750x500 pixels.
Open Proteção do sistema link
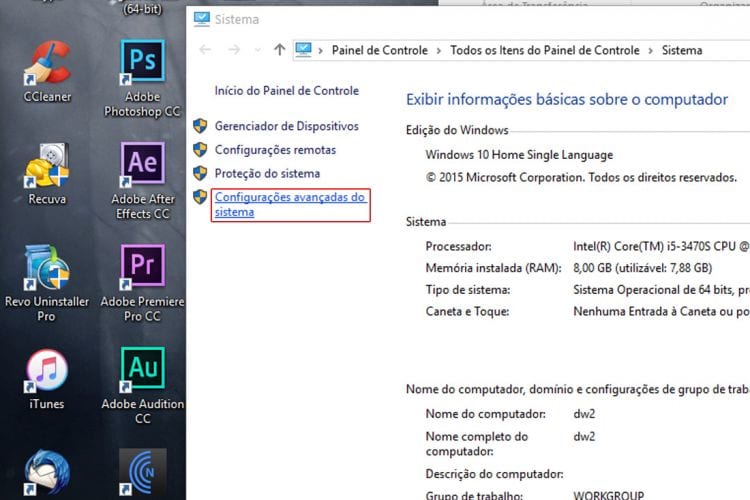pos(267,173)
